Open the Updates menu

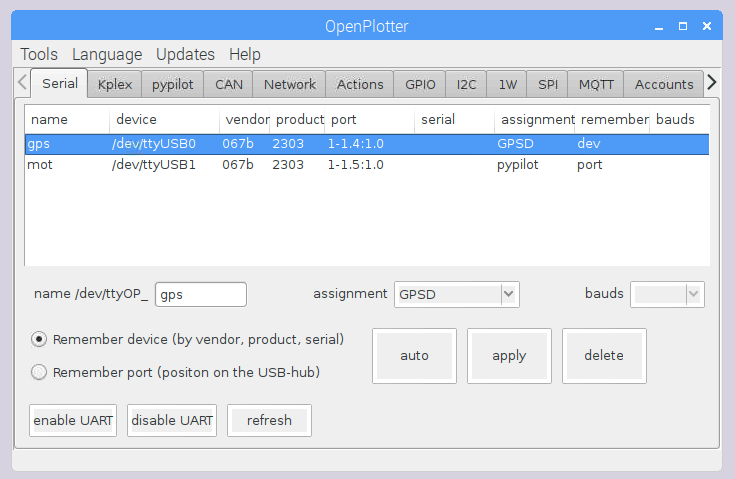point(185,54)
